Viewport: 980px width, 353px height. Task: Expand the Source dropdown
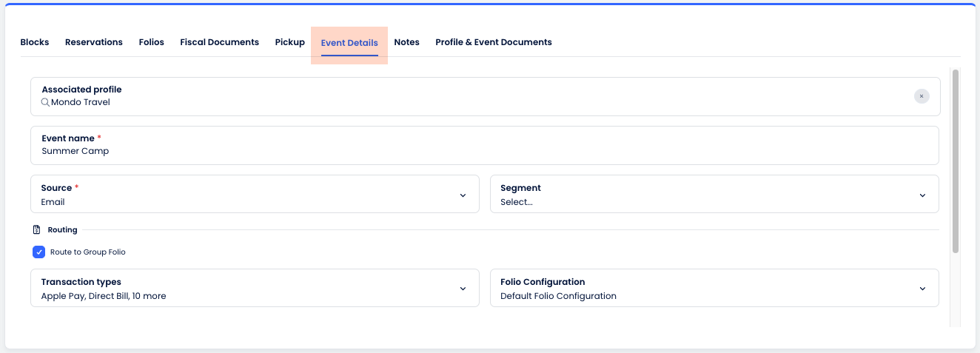[x=463, y=195]
